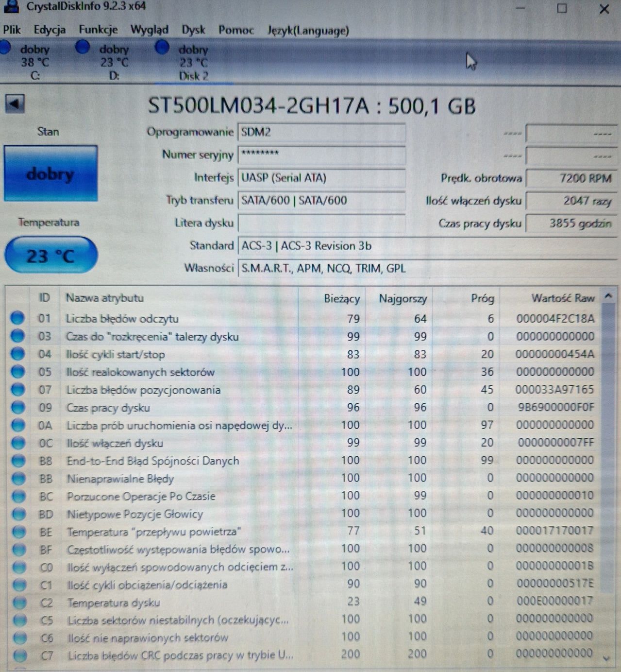This screenshot has width=621, height=672.
Task: Click status icon for attribute 01
Action: click(17, 318)
